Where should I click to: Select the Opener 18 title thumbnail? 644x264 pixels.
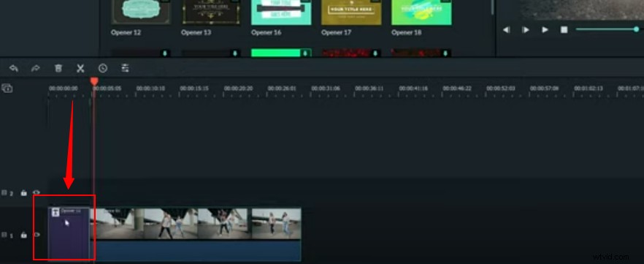pyautogui.click(x=421, y=12)
